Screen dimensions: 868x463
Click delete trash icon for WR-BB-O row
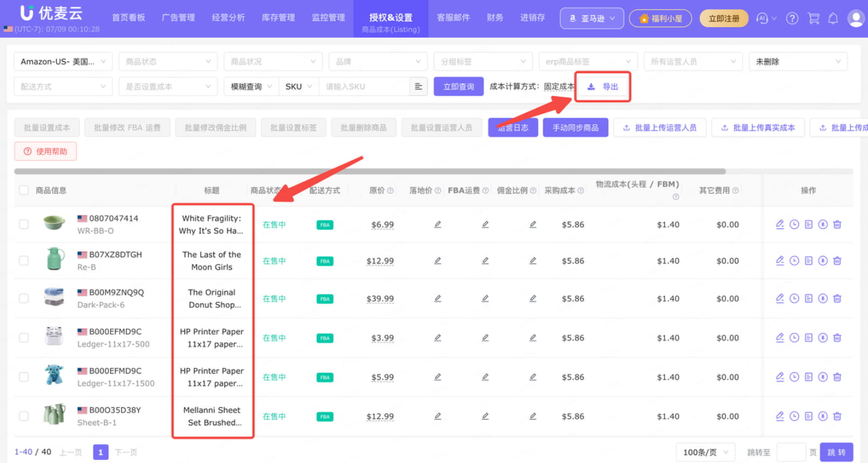click(837, 225)
